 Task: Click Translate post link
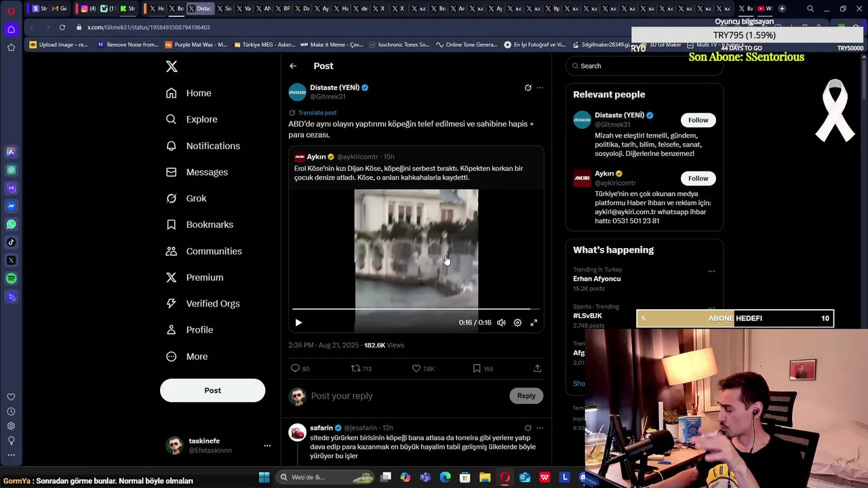point(317,113)
